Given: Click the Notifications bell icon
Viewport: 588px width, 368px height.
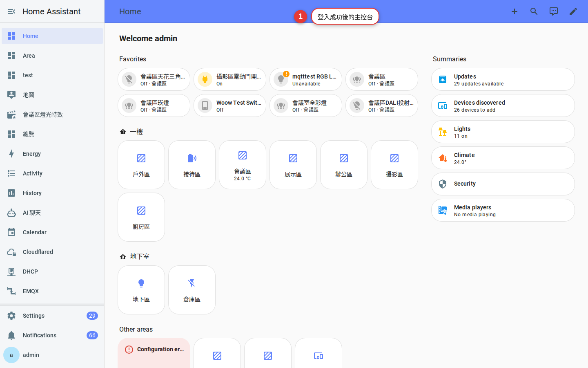Looking at the screenshot, I should 11,335.
